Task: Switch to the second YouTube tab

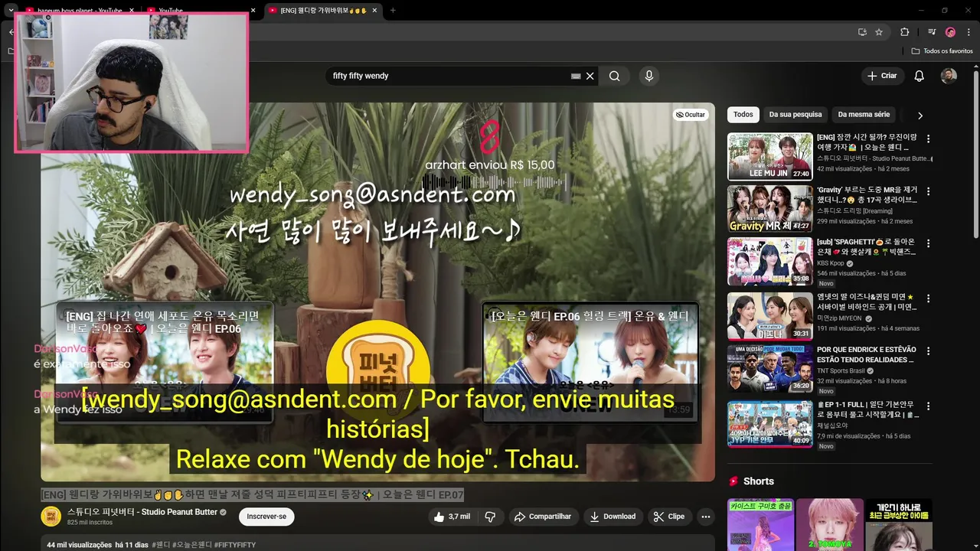Action: coord(199,11)
